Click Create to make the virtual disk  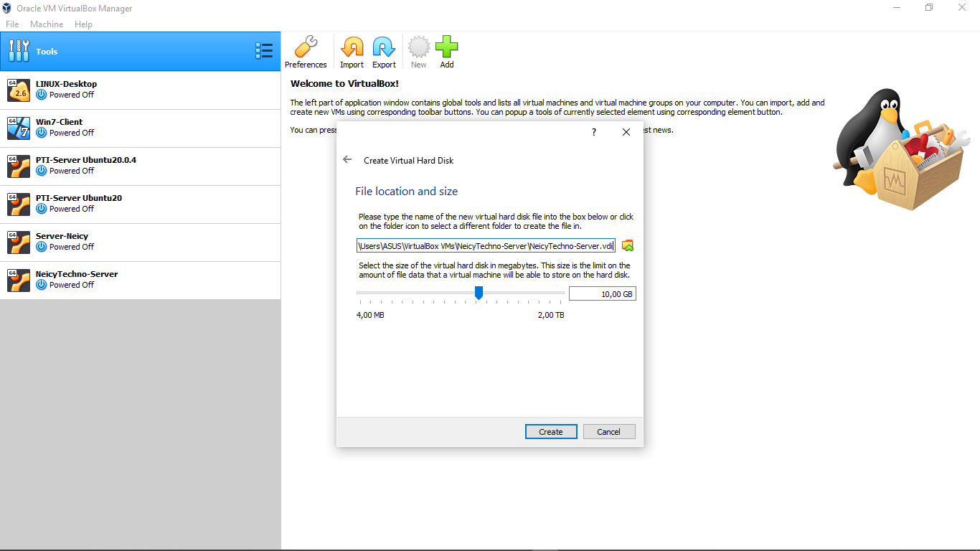click(551, 431)
